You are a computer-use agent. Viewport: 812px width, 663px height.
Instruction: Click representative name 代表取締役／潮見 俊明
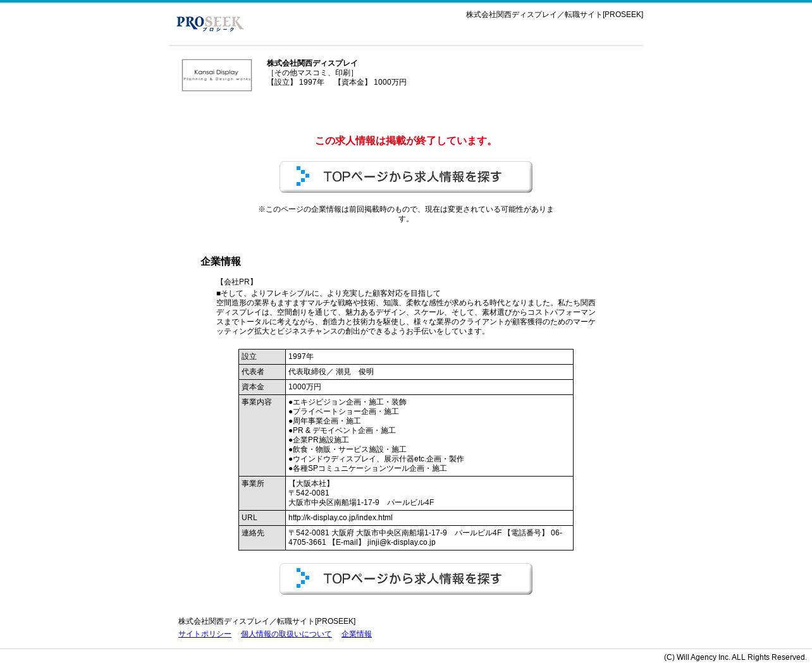[331, 372]
